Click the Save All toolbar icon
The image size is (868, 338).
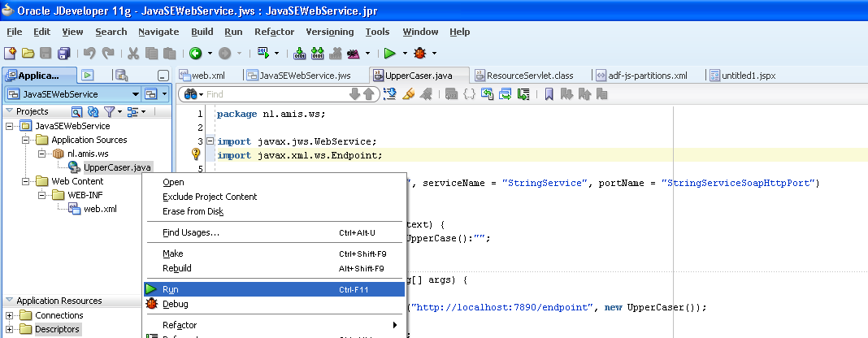[63, 54]
